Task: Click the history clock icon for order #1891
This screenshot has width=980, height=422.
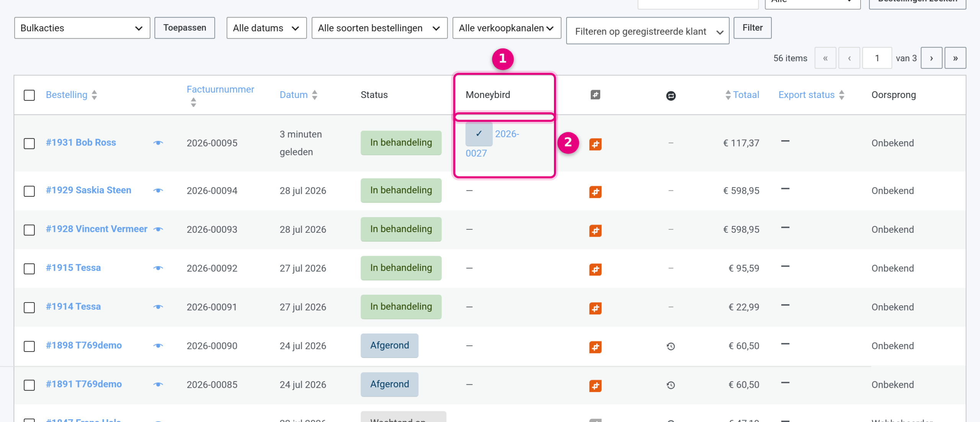Action: pos(671,385)
